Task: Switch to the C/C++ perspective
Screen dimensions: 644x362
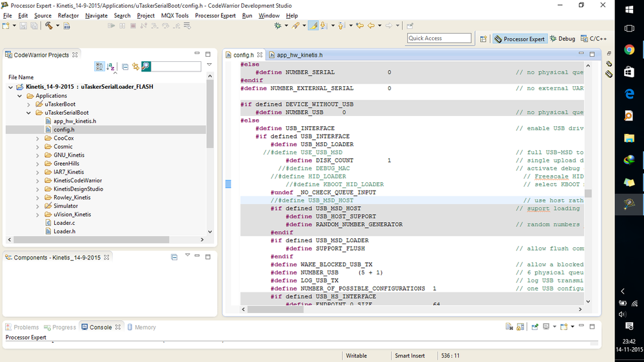Action: 594,39
